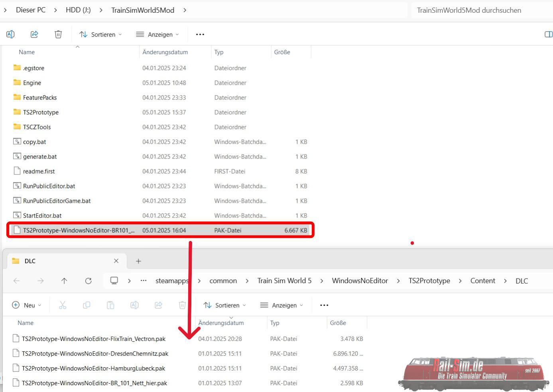The width and height of the screenshot is (553, 392).
Task: Sort by Änderungsdatum column in upper window
Action: coord(165,52)
